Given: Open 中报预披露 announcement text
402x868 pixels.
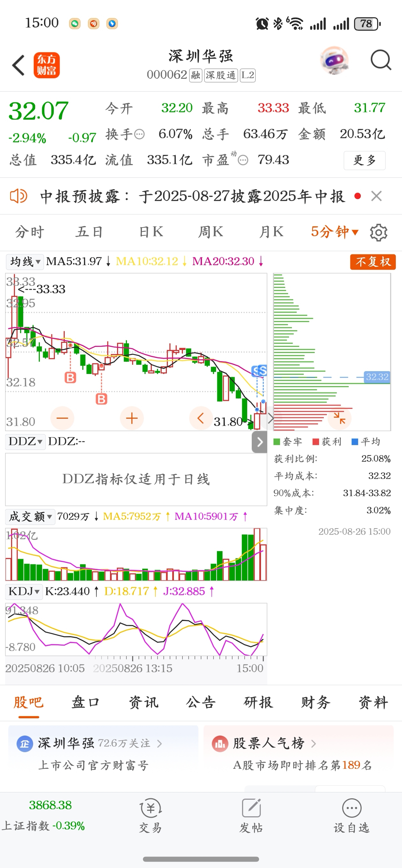Looking at the screenshot, I should click(192, 196).
